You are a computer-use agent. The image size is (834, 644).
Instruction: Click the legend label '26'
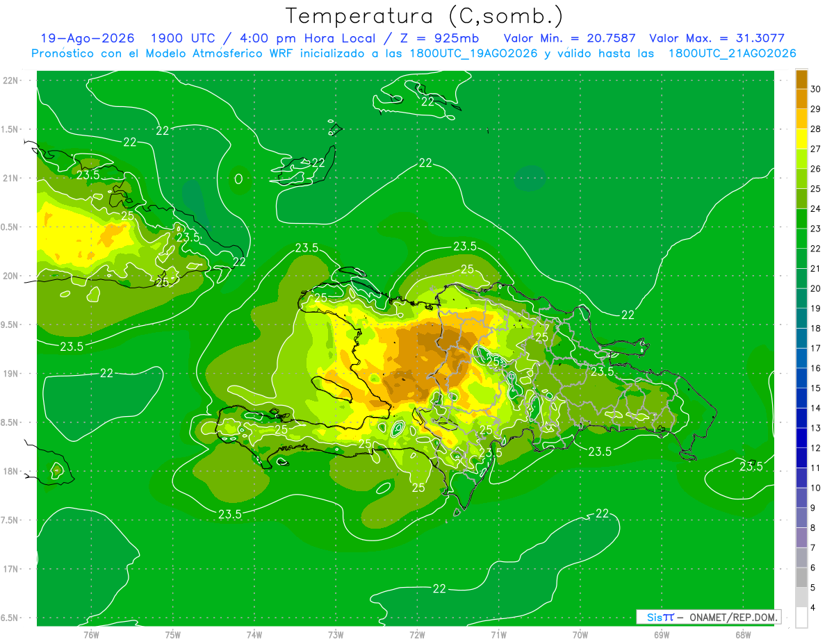click(816, 170)
